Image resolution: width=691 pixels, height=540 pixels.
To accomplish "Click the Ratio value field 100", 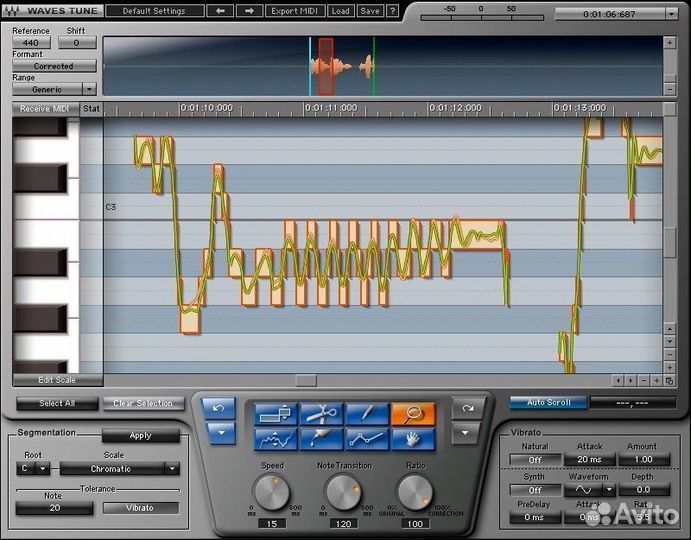I will tap(415, 524).
